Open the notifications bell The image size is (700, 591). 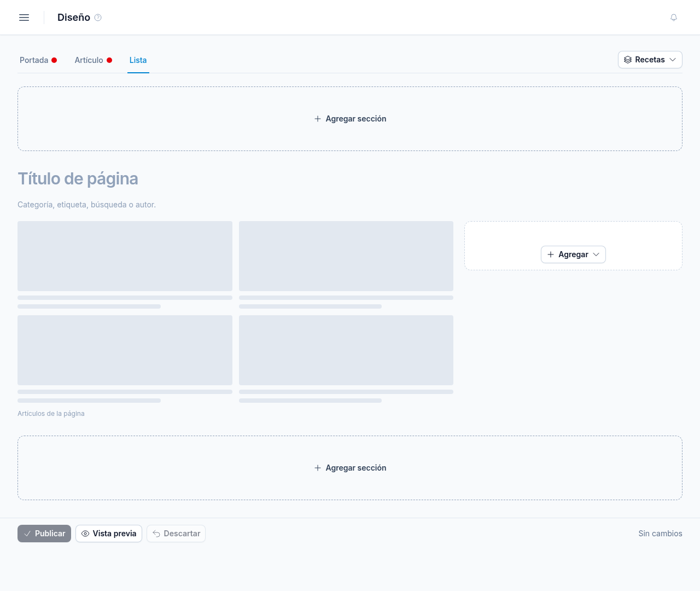(x=674, y=18)
